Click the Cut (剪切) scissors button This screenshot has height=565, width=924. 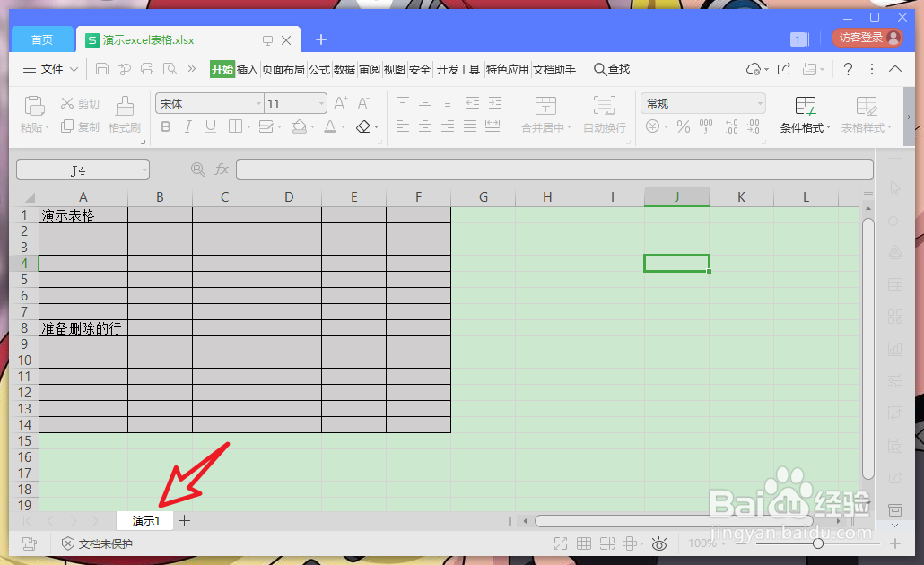coord(80,104)
